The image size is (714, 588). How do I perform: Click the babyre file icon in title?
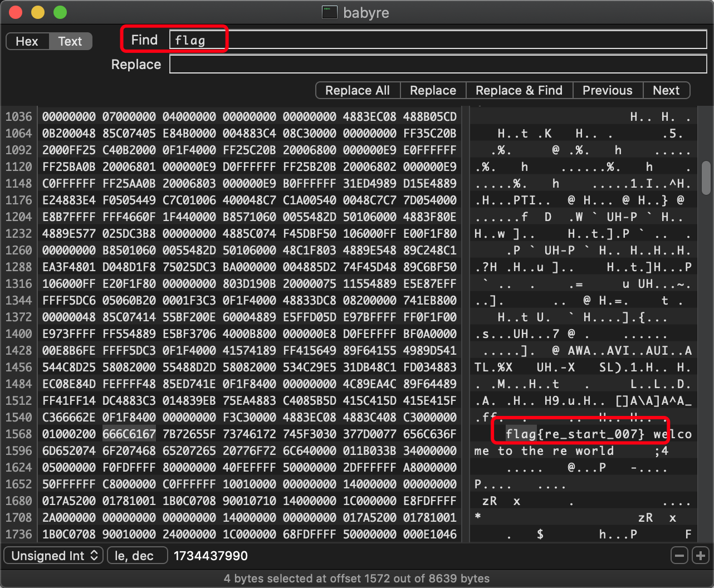pyautogui.click(x=330, y=12)
